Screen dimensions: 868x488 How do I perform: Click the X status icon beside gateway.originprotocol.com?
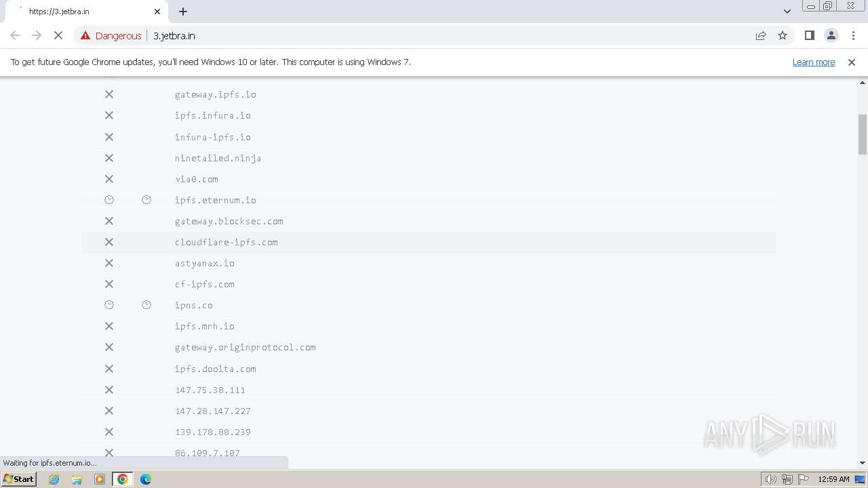tap(109, 347)
